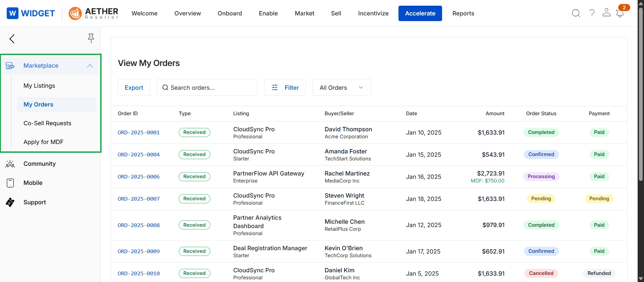Go to the Overview tab

pos(187,13)
